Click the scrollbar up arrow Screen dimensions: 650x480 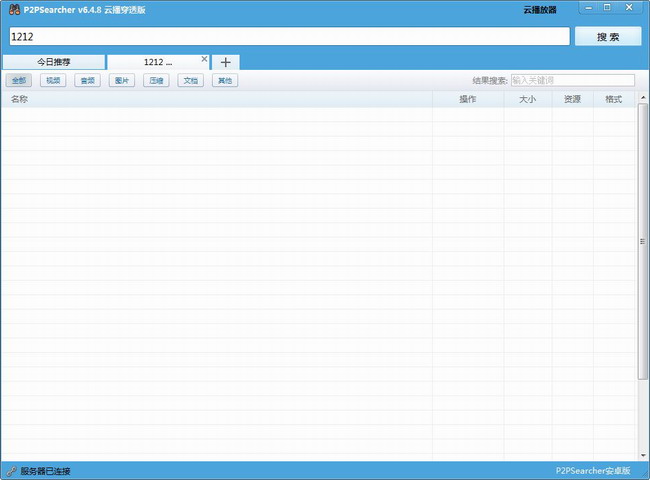pos(643,97)
